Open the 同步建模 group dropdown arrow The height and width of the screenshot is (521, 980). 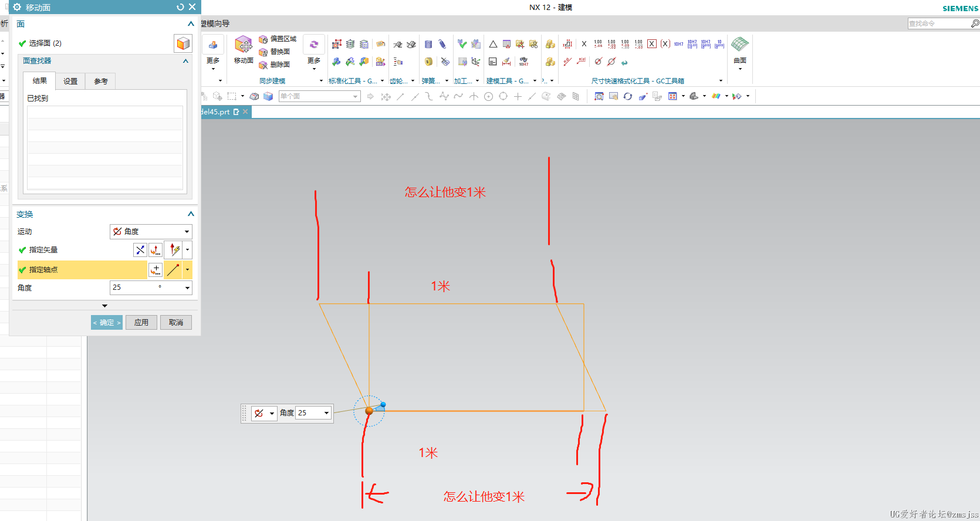(x=321, y=81)
